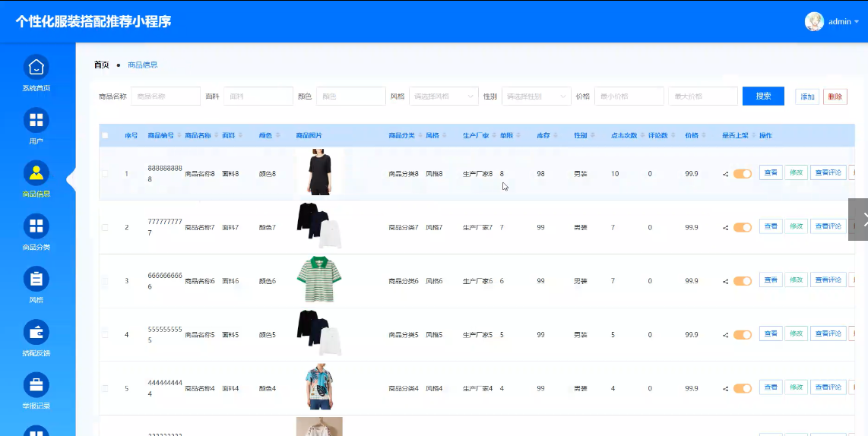Click the 搜索 search button
Viewport: 868px width, 436px height.
(763, 96)
